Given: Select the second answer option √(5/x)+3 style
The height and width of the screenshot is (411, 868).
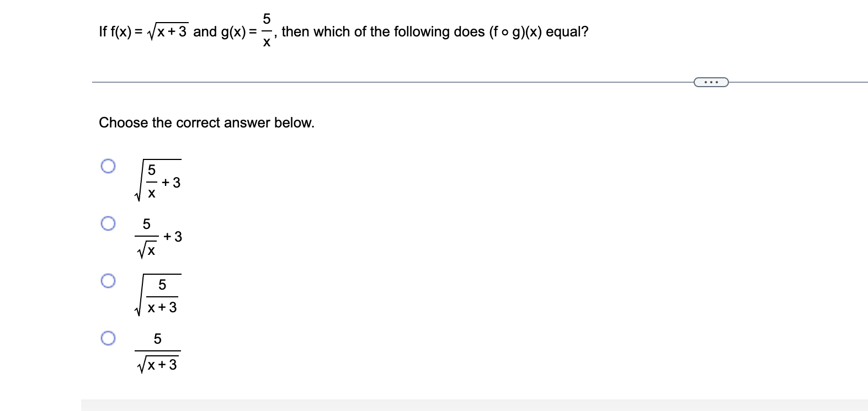Looking at the screenshot, I should click(108, 223).
